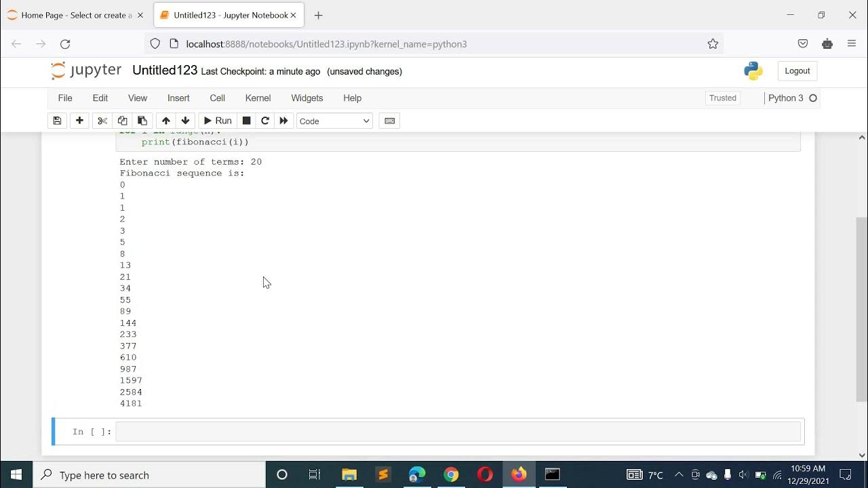Open the terminal window from taskbar
This screenshot has width=868, height=488.
553,475
